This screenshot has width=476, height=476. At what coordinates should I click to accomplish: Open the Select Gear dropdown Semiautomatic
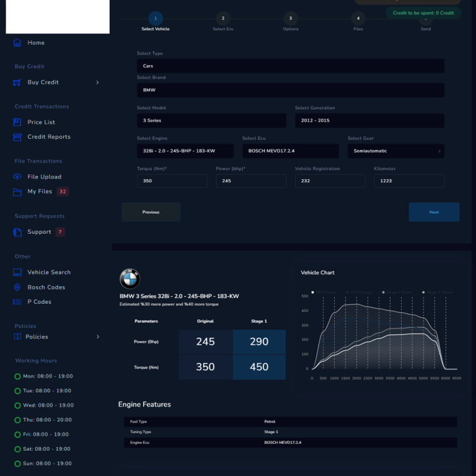[396, 151]
